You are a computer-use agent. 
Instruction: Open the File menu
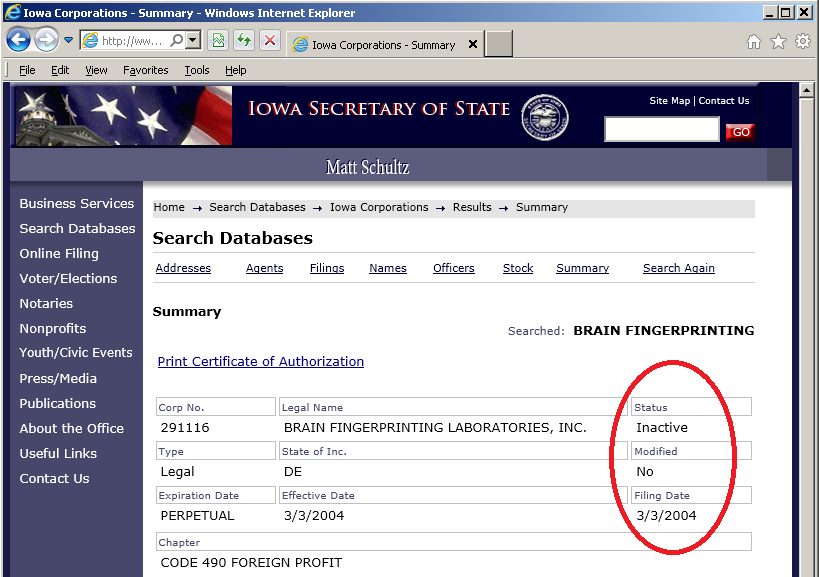(27, 70)
